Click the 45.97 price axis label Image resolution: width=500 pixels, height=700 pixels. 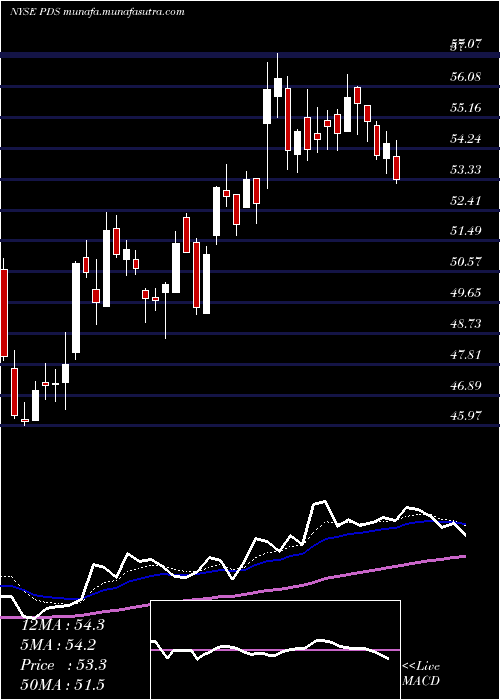[465, 416]
